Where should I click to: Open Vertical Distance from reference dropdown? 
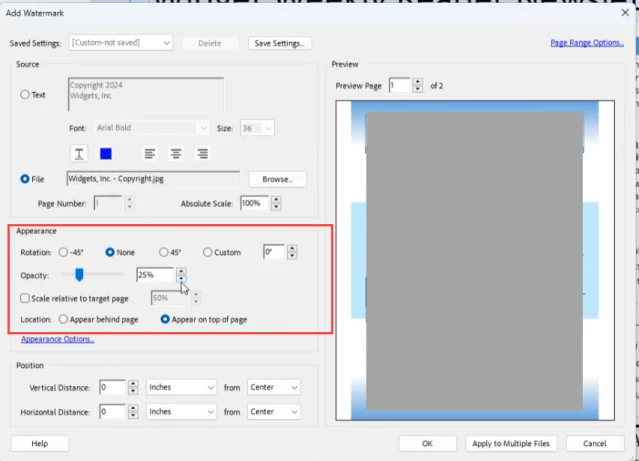pos(273,387)
